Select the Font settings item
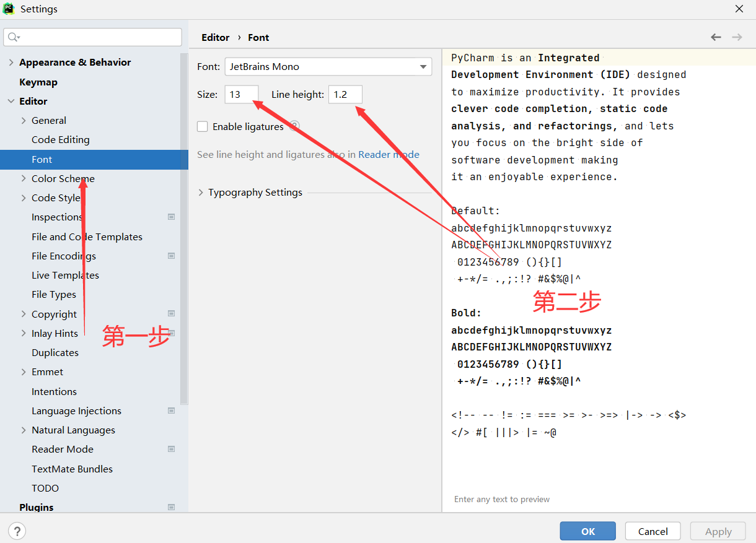 point(94,159)
